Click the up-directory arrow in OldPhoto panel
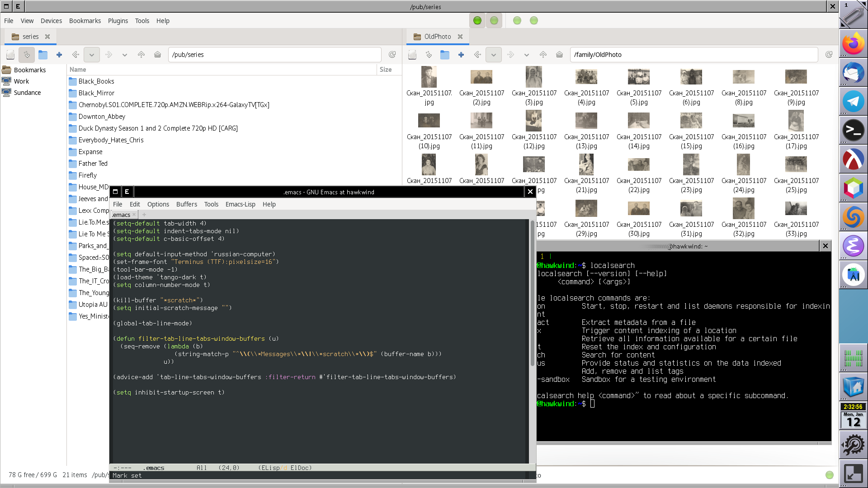This screenshot has height=488, width=868. coord(543,55)
